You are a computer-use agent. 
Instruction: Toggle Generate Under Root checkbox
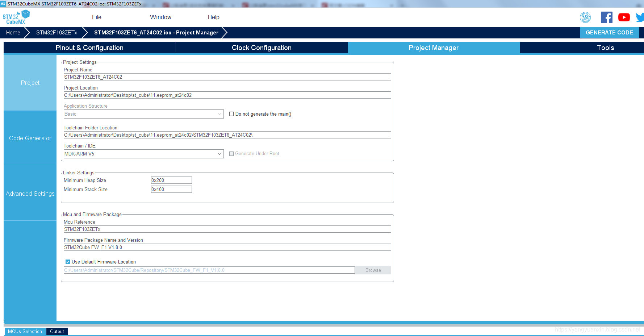[x=231, y=154]
